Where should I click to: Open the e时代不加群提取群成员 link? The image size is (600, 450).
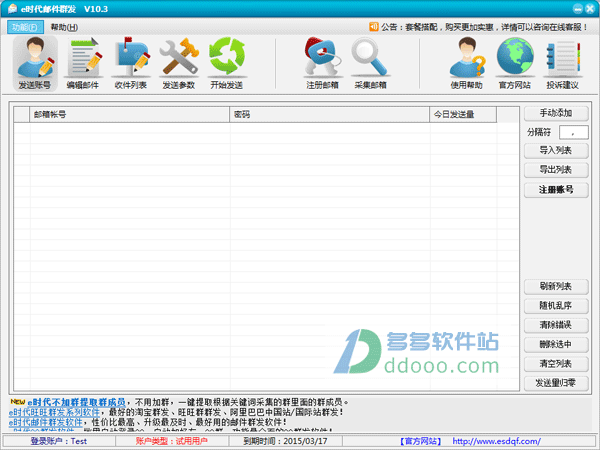(x=77, y=402)
